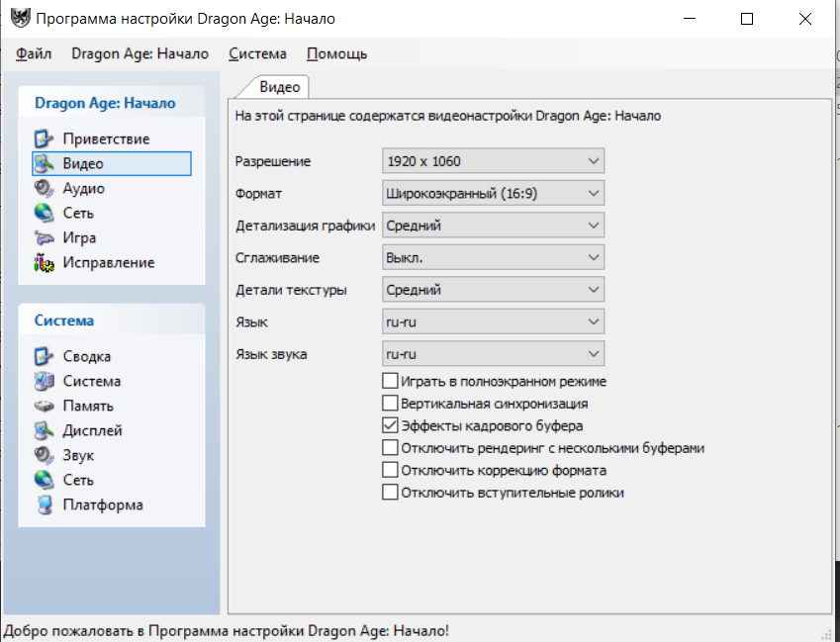The height and width of the screenshot is (642, 840).
Task: Expand the Язык звука dropdown
Action: (493, 354)
